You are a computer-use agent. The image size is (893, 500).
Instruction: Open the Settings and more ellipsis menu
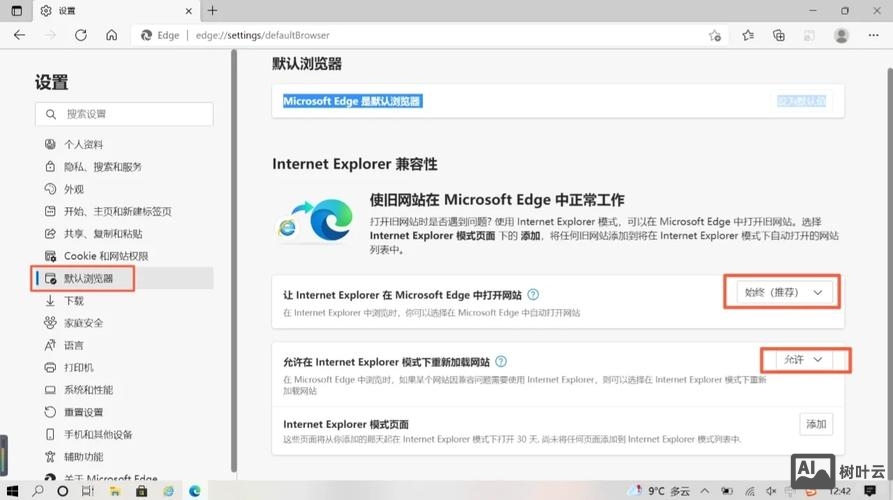873,35
